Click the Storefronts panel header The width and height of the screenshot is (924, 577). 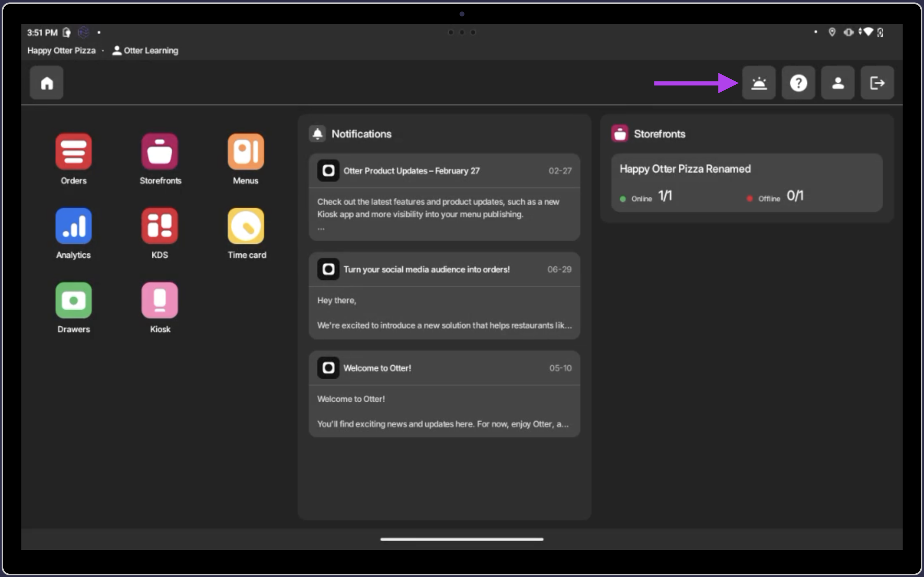coord(659,134)
